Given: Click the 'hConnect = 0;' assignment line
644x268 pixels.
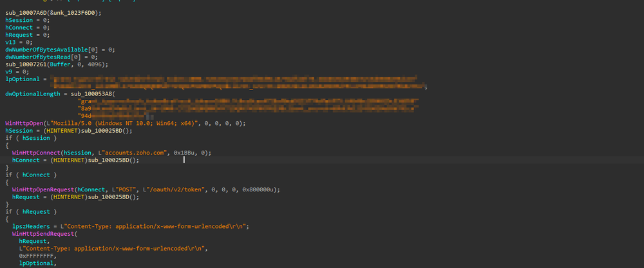Looking at the screenshot, I should (x=28, y=28).
